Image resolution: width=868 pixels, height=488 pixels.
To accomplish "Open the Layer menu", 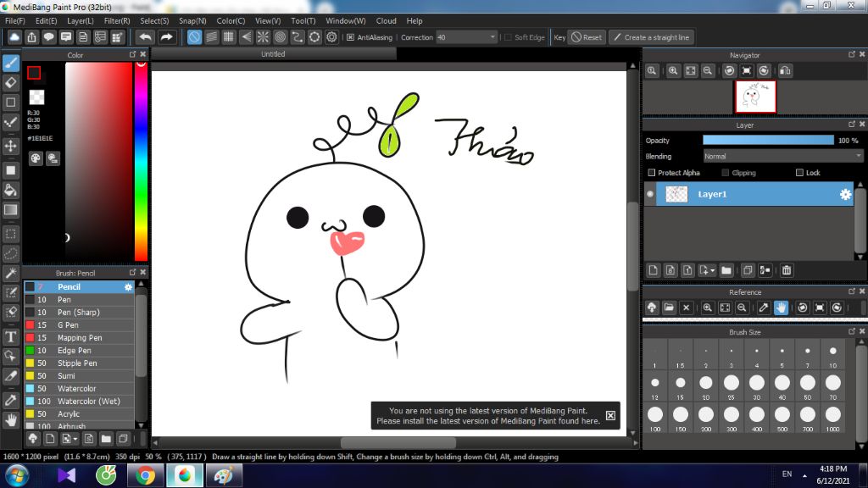I will [x=81, y=21].
